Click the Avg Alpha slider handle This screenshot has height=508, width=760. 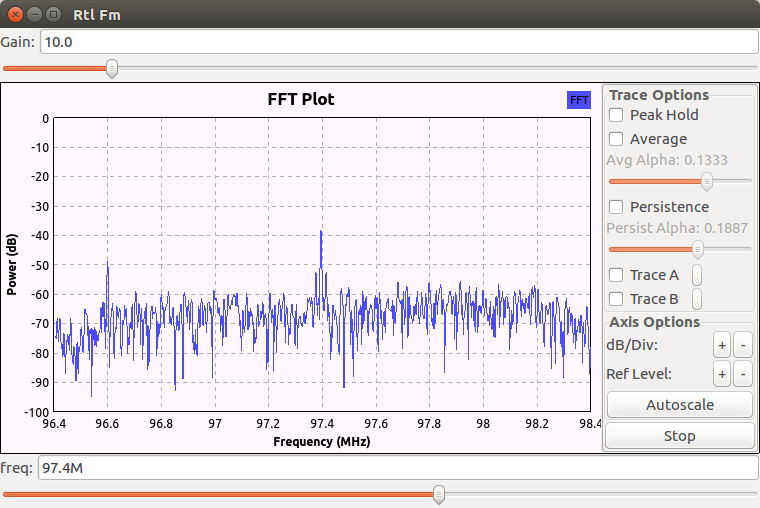707,181
